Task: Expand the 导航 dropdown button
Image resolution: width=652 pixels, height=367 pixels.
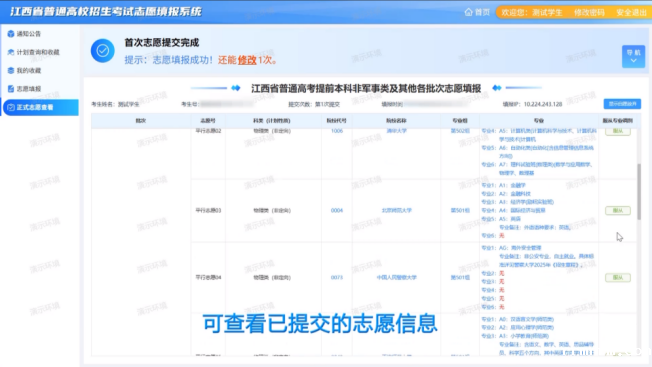Action: click(633, 56)
